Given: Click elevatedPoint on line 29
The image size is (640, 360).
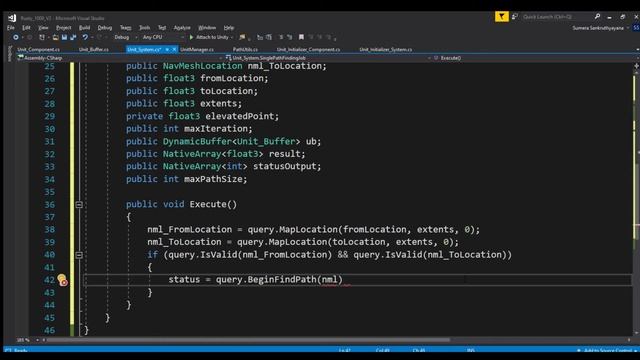Looking at the screenshot, I should pos(240,116).
